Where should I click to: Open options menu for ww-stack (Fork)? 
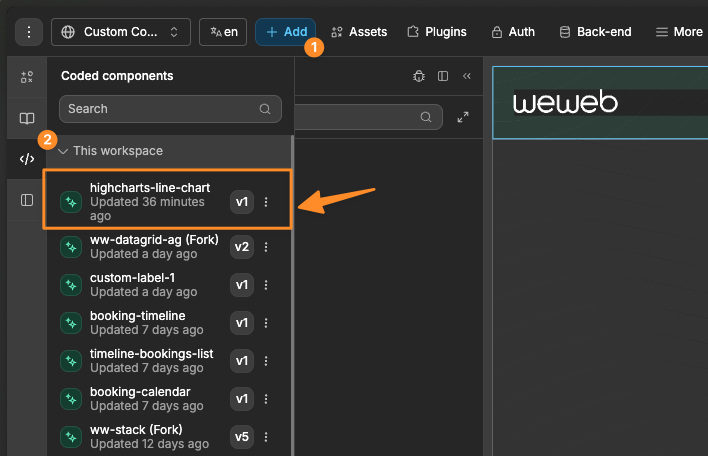[x=266, y=437]
